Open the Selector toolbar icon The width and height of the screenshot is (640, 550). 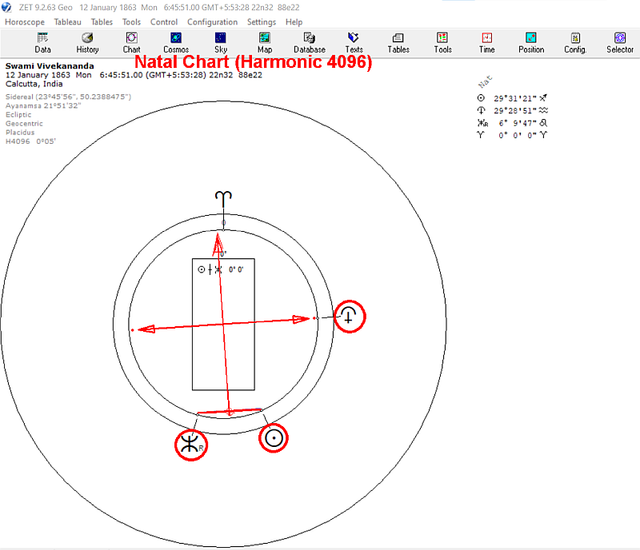pyautogui.click(x=620, y=43)
